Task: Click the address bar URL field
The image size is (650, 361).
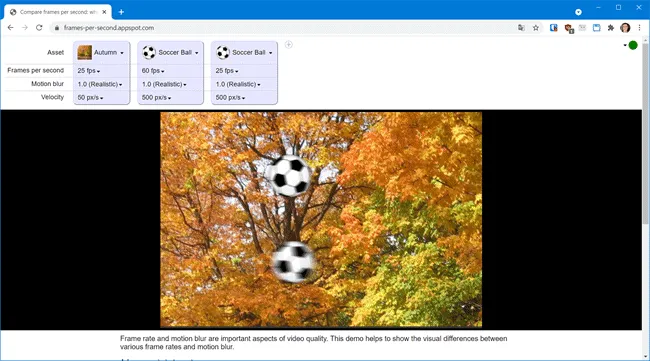Action: pyautogui.click(x=282, y=28)
